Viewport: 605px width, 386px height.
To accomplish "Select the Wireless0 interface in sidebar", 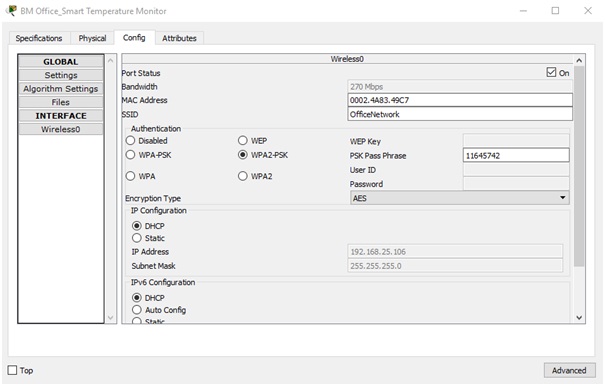I will (61, 129).
